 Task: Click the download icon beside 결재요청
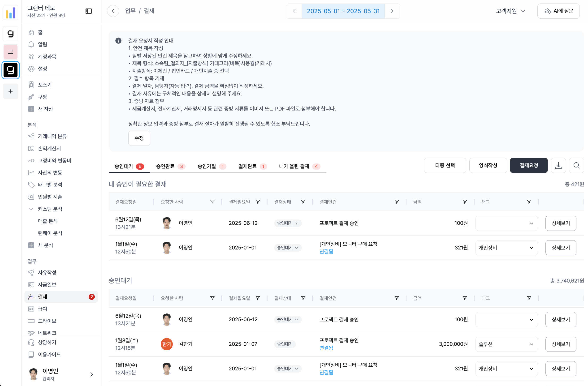(x=558, y=165)
